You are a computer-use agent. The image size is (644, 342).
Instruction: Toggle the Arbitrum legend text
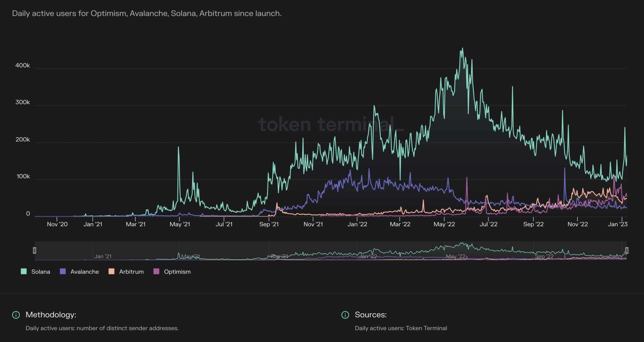pos(131,272)
